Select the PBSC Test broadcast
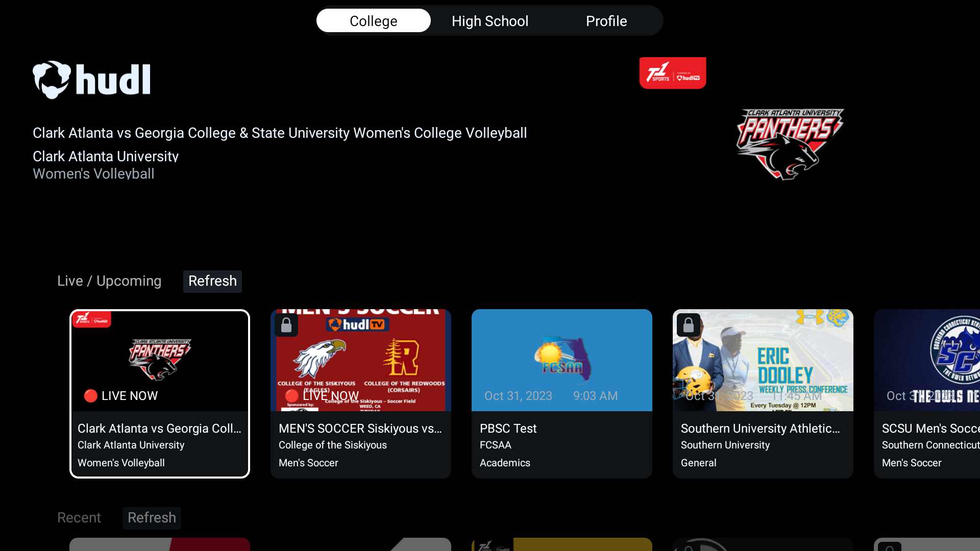 [561, 393]
